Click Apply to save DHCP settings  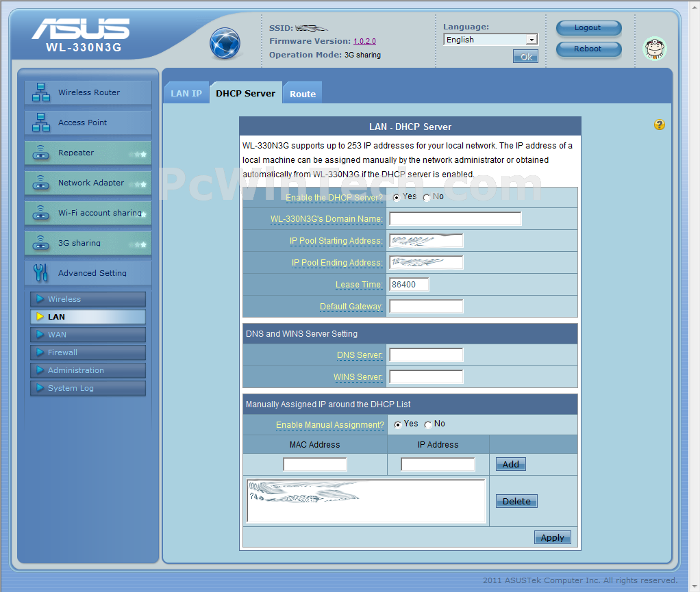(x=552, y=537)
